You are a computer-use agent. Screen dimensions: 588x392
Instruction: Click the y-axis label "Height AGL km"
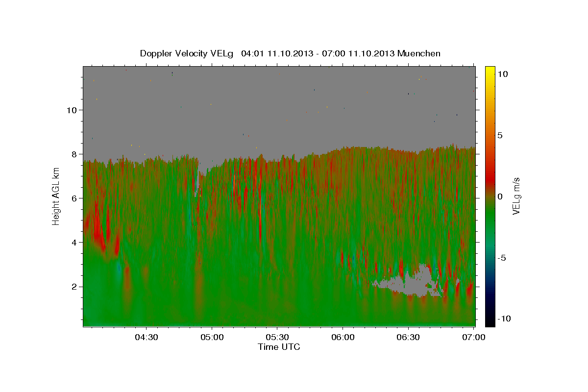56,196
